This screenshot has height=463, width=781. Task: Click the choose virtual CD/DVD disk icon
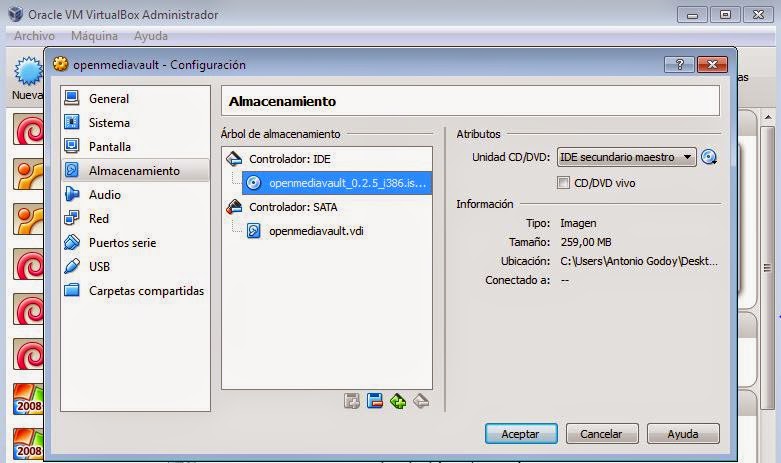pos(709,157)
